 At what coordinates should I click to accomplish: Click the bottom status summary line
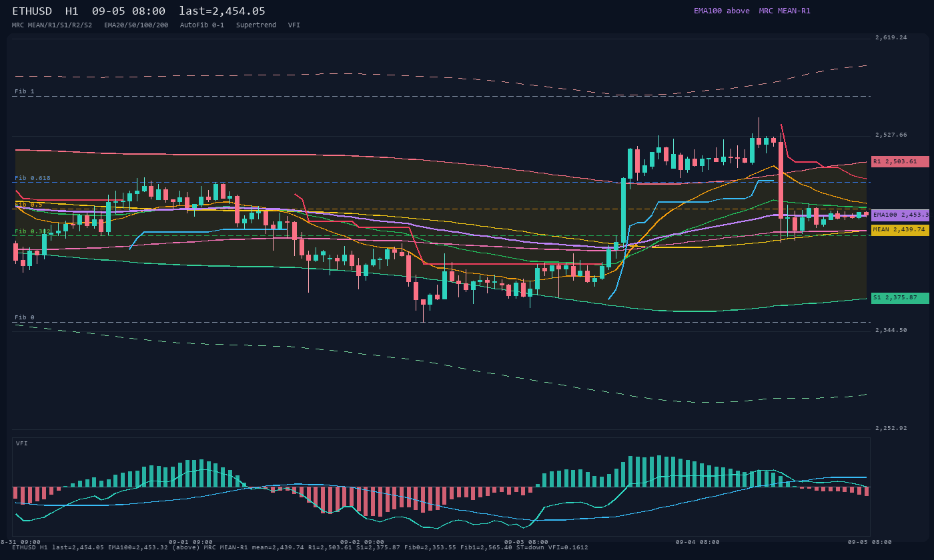(x=300, y=547)
